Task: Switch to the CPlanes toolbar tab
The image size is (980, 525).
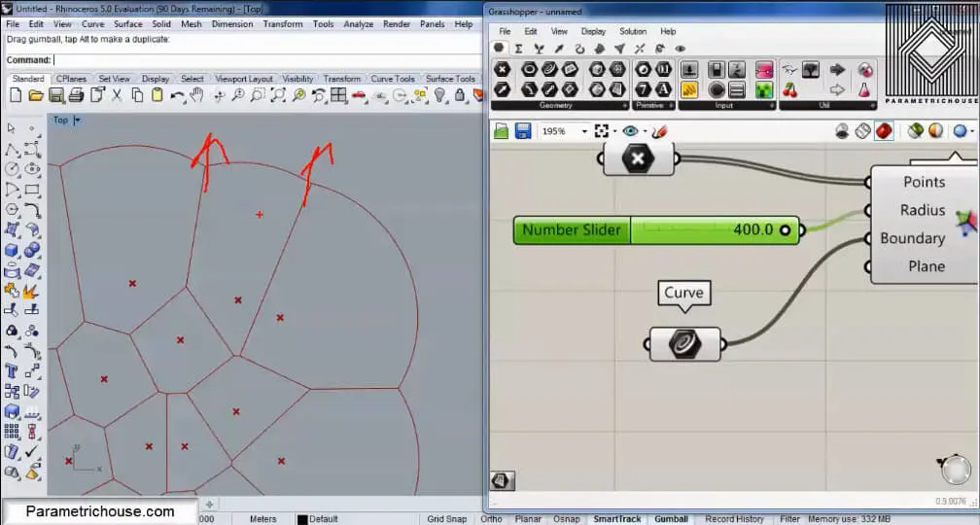Action: (71, 79)
